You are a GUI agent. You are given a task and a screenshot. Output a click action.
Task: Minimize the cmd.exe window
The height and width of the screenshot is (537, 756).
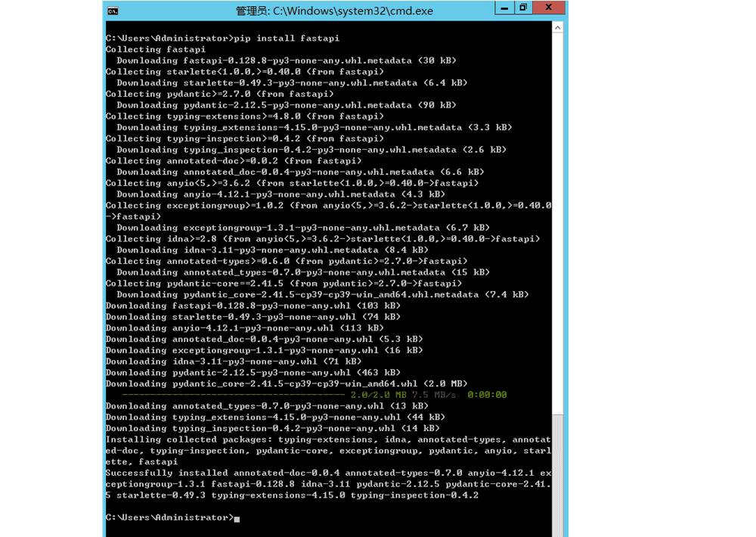(x=504, y=8)
